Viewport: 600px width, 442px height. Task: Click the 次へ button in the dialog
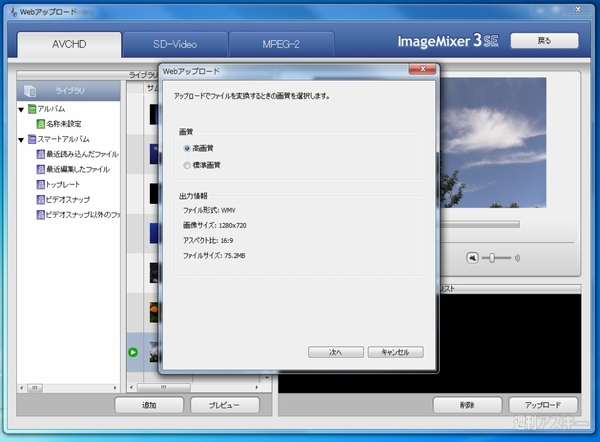pos(336,352)
